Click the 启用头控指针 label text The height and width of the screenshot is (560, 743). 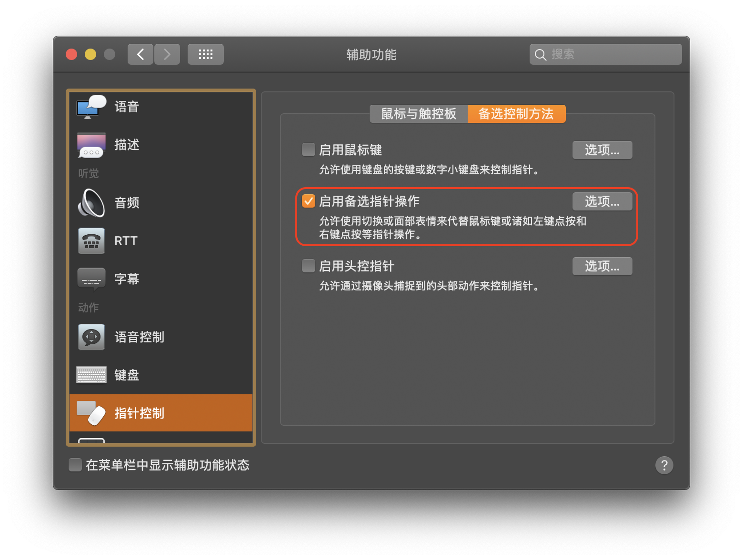[x=357, y=266]
